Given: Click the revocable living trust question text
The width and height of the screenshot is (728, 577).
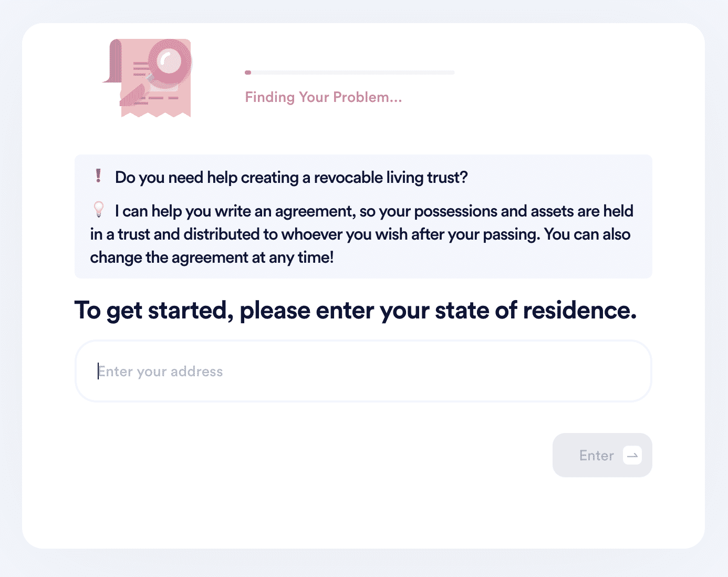Looking at the screenshot, I should [292, 178].
